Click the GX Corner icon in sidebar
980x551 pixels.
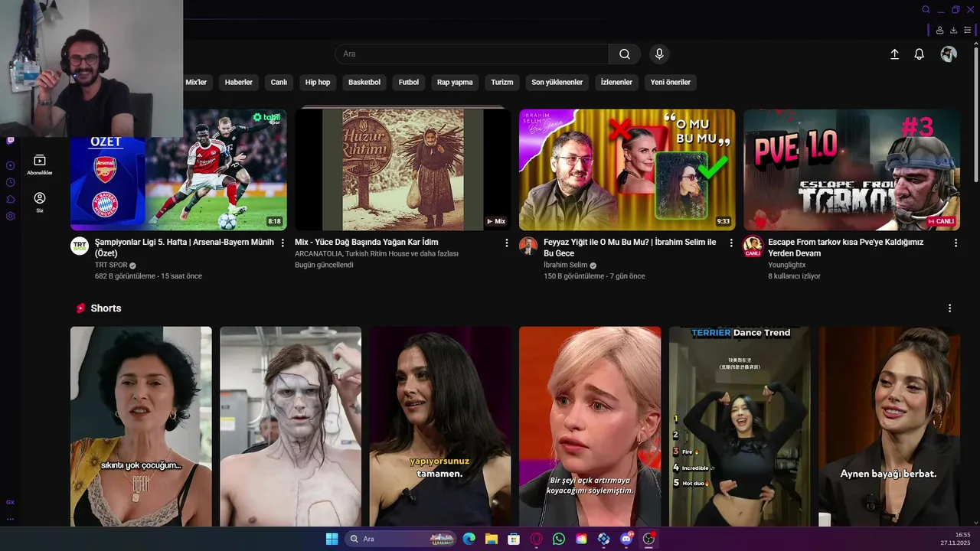[10, 502]
